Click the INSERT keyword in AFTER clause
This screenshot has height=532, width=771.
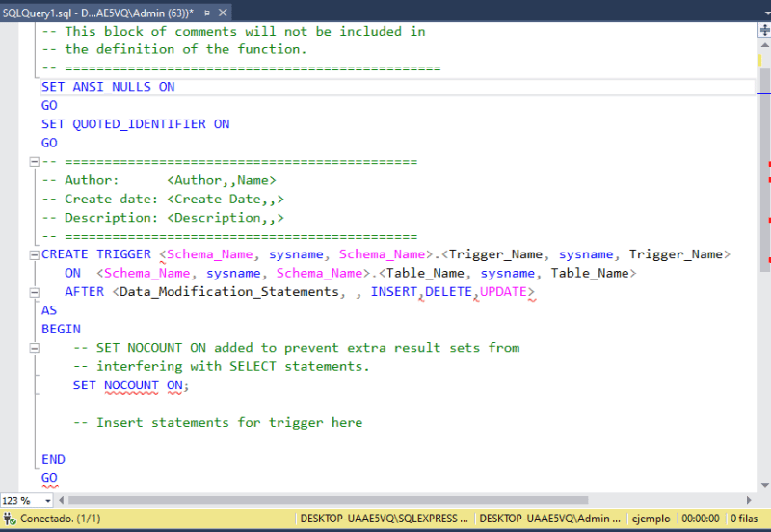coord(393,292)
